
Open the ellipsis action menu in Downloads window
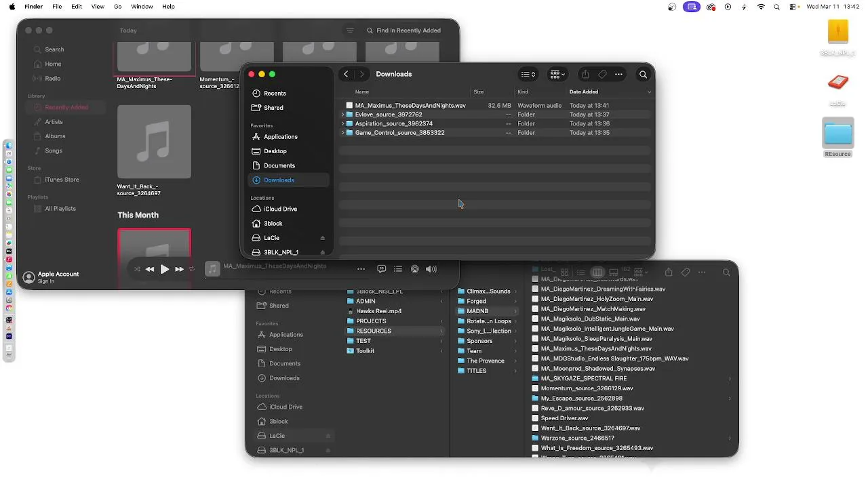pyautogui.click(x=618, y=75)
